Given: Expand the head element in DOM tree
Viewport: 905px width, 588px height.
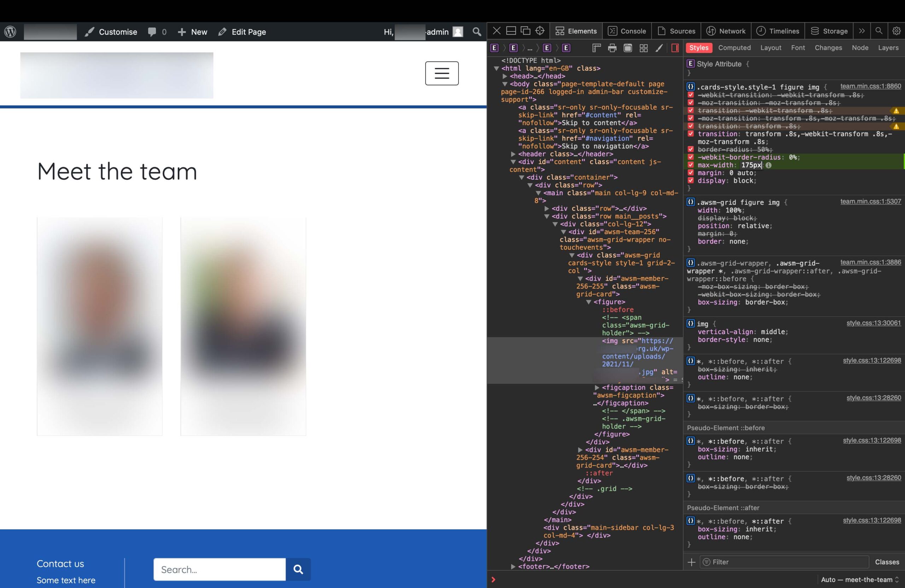Looking at the screenshot, I should [x=505, y=76].
